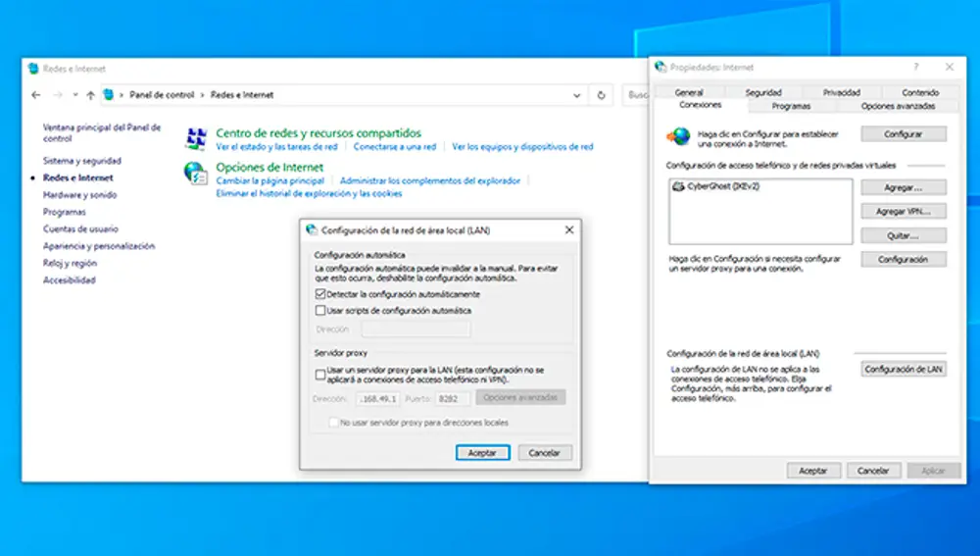
Task: Select 'CyberGhost (IKEv2)' VPN entry
Action: pos(715,186)
